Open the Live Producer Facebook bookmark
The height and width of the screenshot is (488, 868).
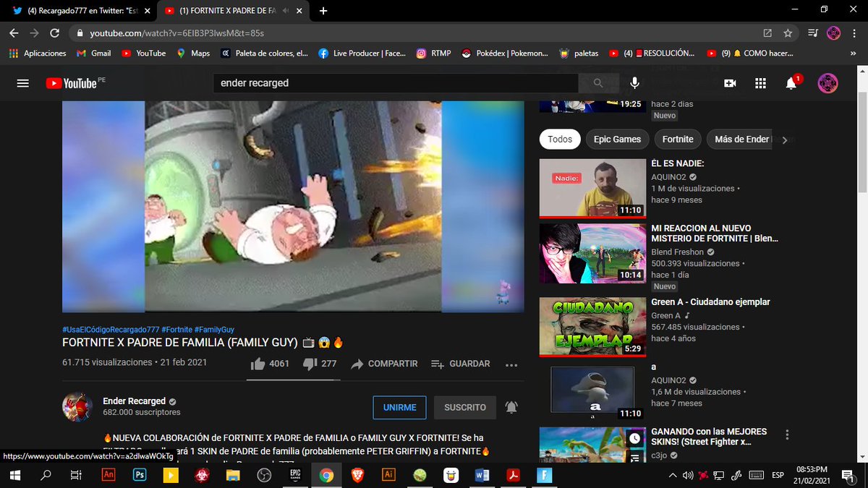(361, 53)
